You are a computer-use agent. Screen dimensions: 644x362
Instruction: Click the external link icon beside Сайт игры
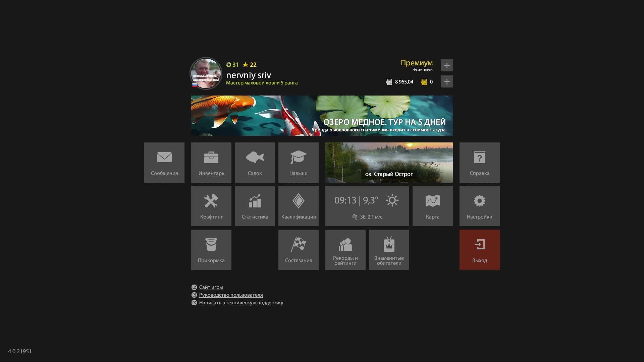194,287
